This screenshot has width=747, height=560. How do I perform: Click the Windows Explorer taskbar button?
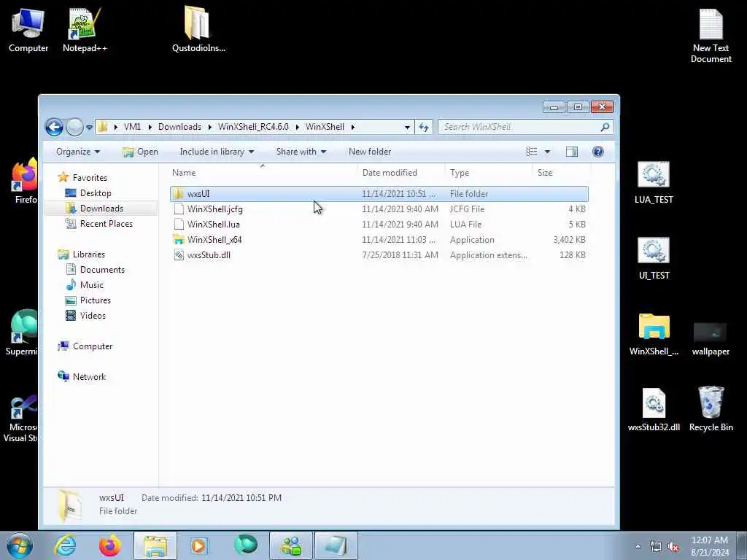155,545
